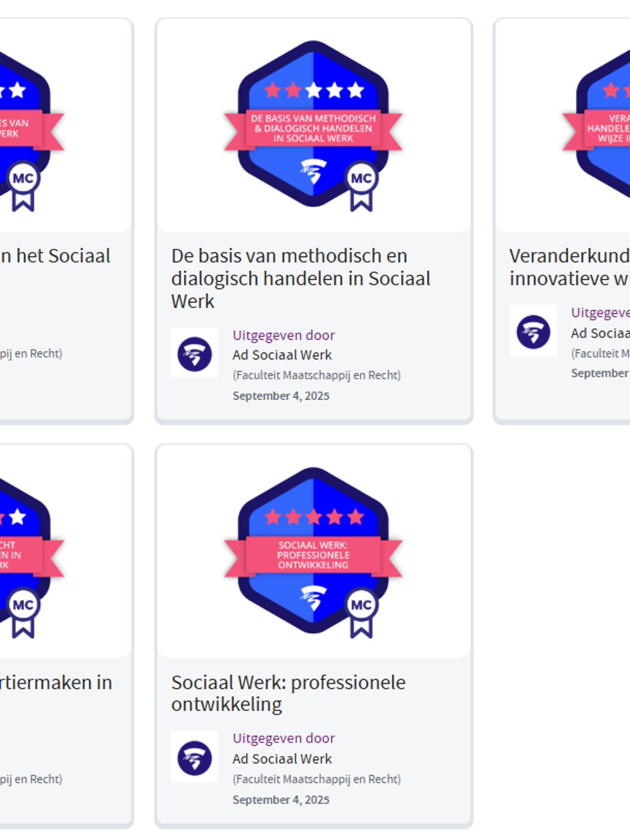Image resolution: width=630 pixels, height=840 pixels.
Task: Click the star rating row on the professionele ontwikkeling badge
Action: click(x=314, y=517)
